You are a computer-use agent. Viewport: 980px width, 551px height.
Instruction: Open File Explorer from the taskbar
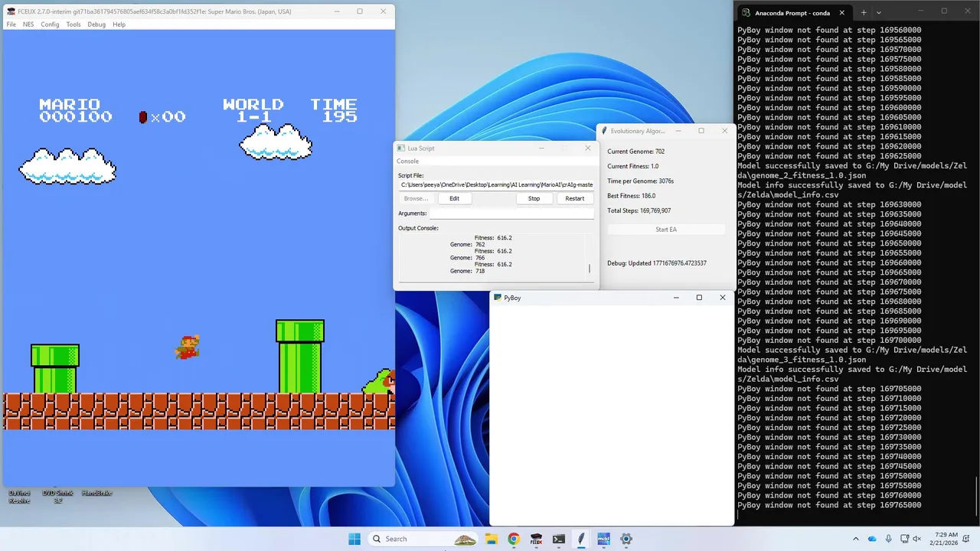(x=492, y=539)
